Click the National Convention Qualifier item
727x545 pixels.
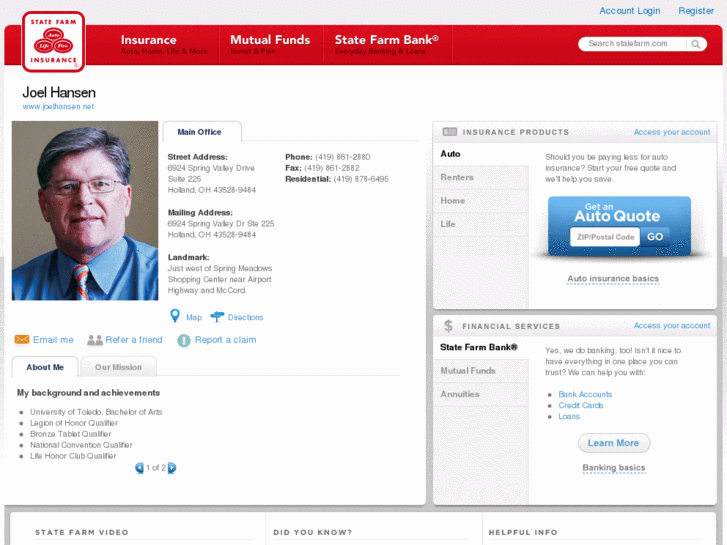[81, 445]
